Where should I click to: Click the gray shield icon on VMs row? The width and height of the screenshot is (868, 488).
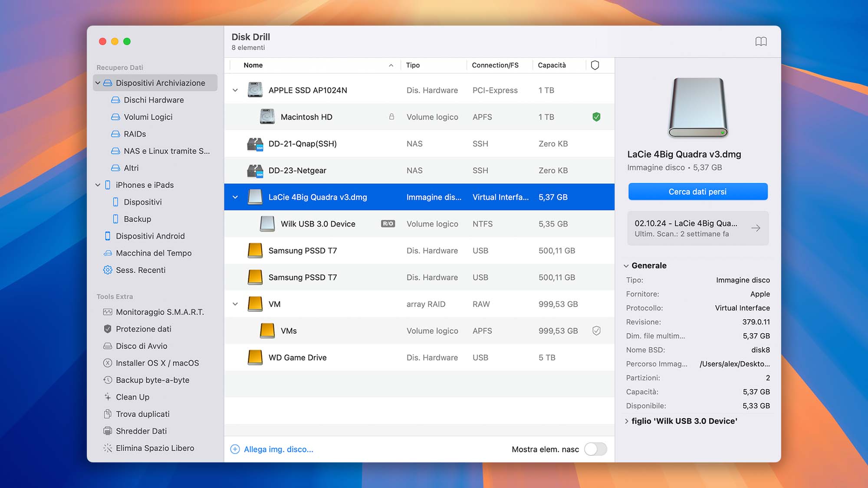(x=596, y=331)
